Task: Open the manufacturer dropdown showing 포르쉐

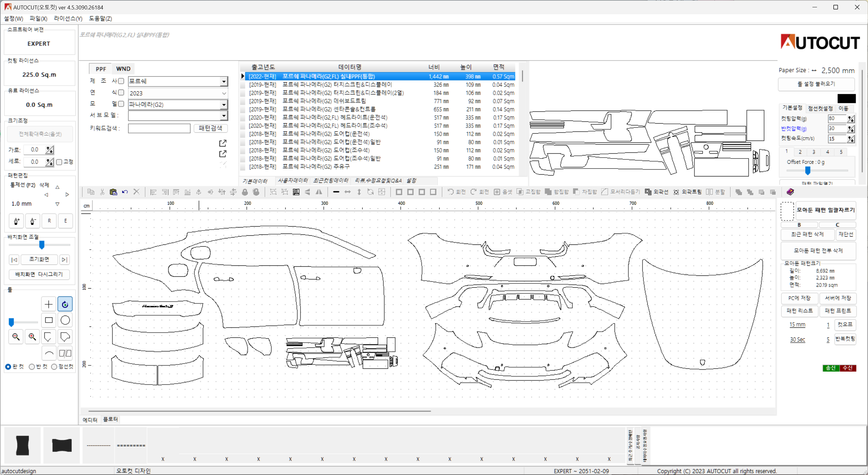Action: (178, 81)
